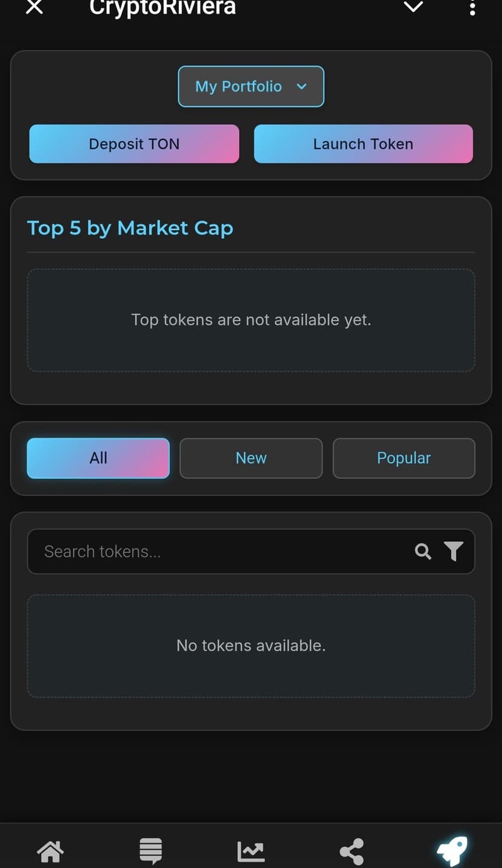502x868 pixels.
Task: Tap the share network icon in bottom bar
Action: tap(352, 851)
